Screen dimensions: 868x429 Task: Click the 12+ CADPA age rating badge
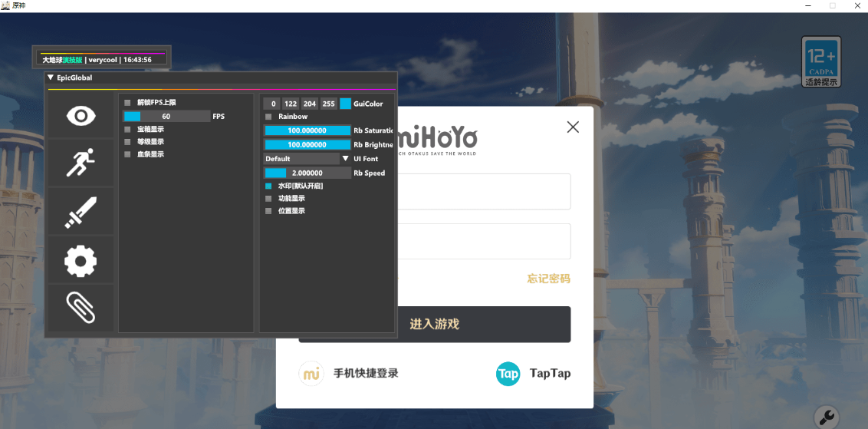click(821, 61)
